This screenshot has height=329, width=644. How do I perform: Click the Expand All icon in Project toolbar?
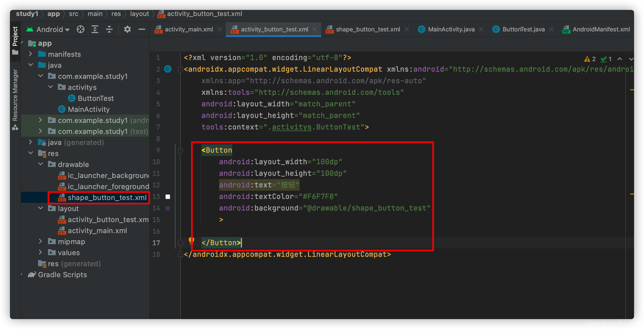point(95,29)
